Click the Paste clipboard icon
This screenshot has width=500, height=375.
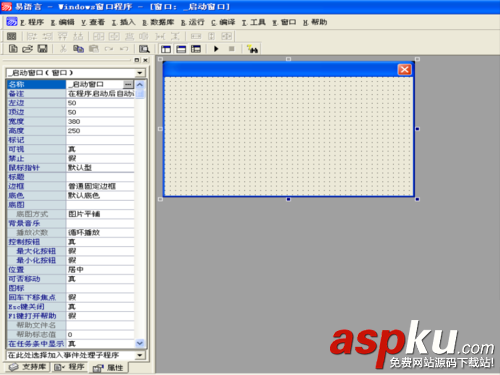[94, 49]
